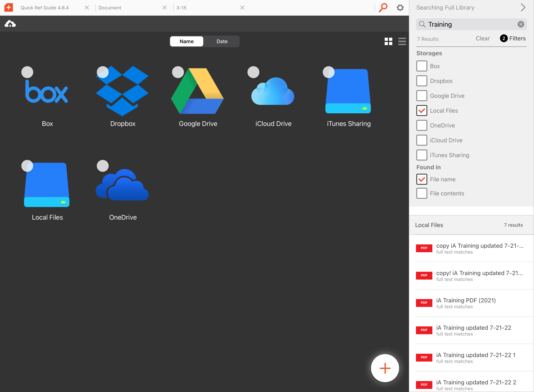The image size is (534, 392).
Task: Switch to the 3-15 tab
Action: point(181,8)
